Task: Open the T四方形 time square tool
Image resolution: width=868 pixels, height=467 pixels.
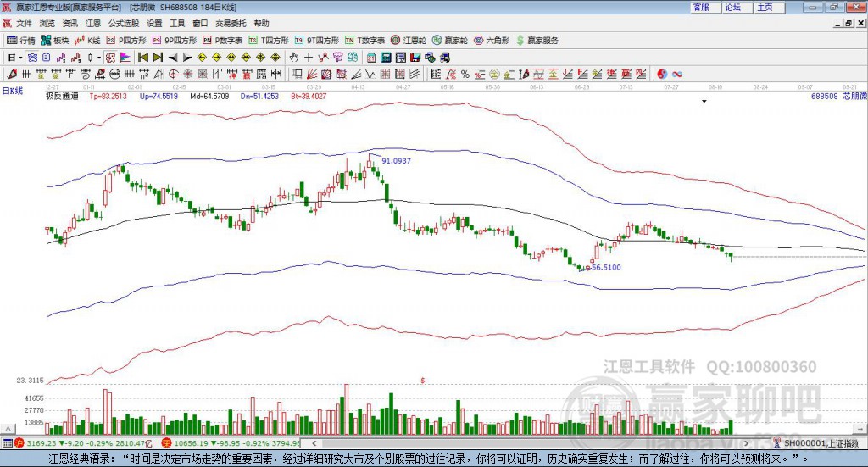Action: coord(269,41)
